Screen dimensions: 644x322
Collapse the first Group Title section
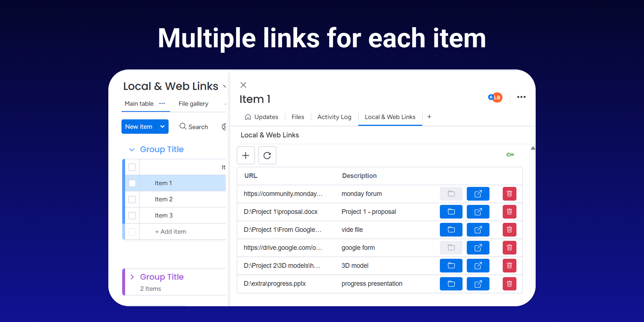coord(132,150)
